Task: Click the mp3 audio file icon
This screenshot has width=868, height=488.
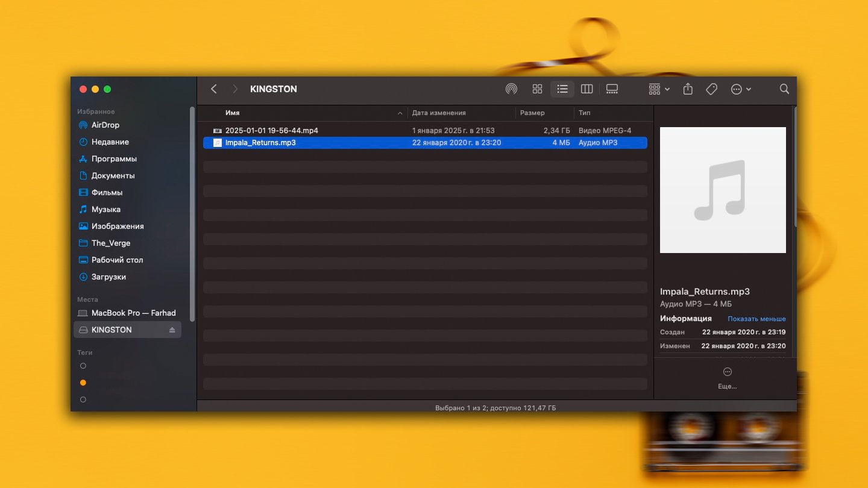Action: (218, 143)
